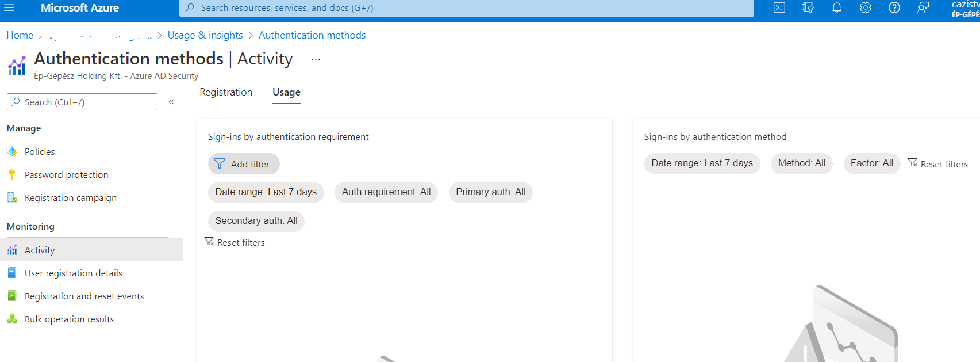Focus the sidebar Search (Ctrl+/) box
980x362 pixels.
pyautogui.click(x=82, y=102)
